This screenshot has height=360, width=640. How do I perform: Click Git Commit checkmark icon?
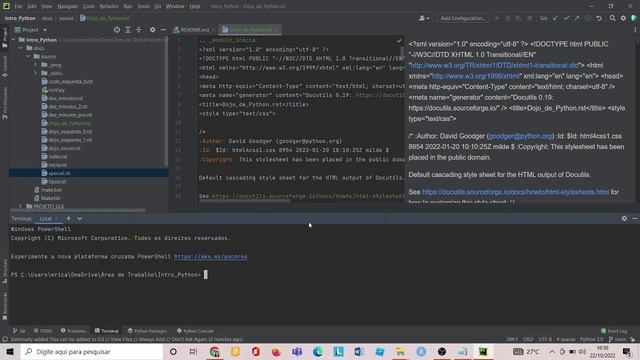566,18
